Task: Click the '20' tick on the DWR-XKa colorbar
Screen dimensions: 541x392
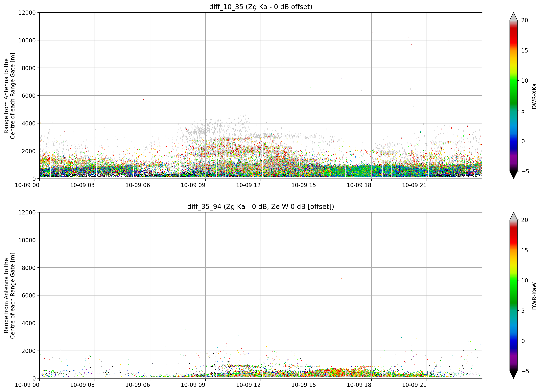Action: point(525,20)
